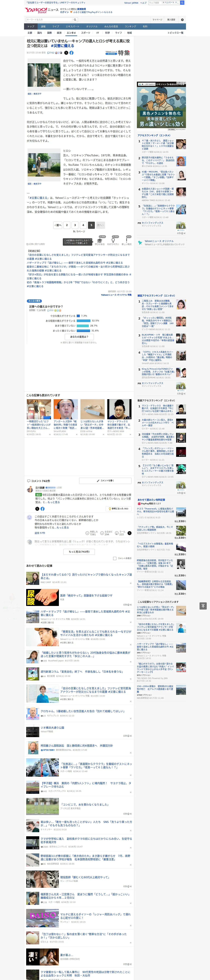Share 立川談慶 comment on Facebook
The width and height of the screenshot is (210, 980).
42,509
